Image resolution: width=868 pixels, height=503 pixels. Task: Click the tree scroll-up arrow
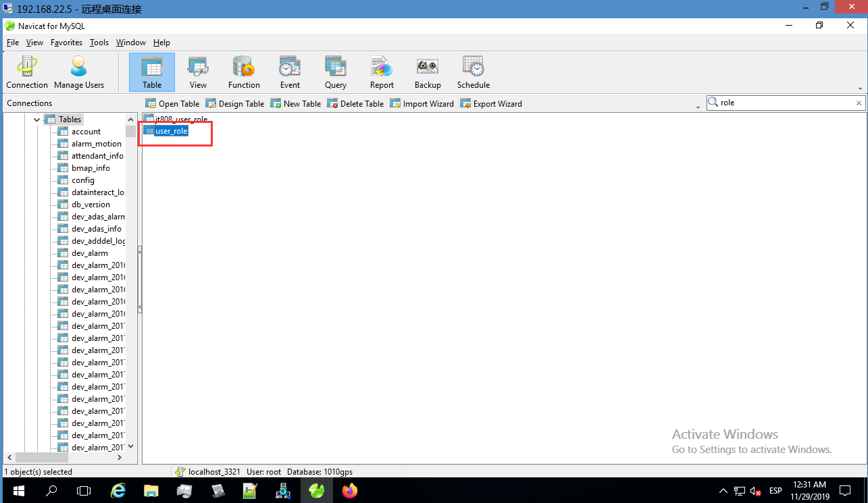[x=131, y=119]
